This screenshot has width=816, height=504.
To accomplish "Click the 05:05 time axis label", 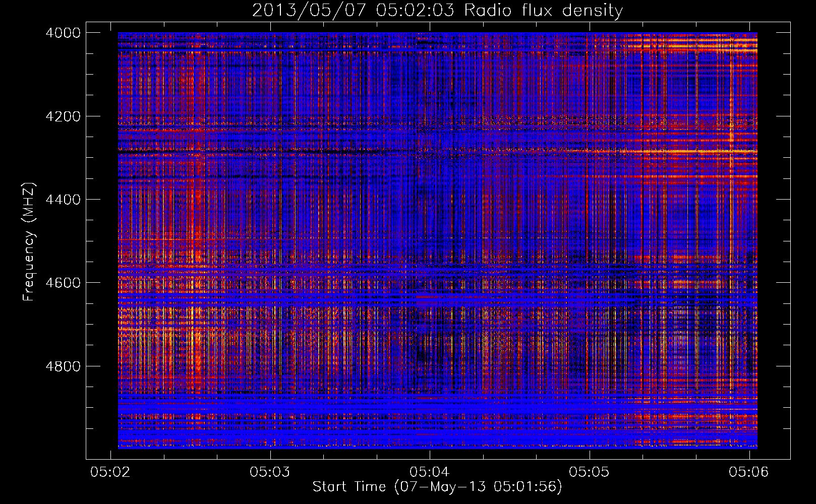I will point(590,472).
